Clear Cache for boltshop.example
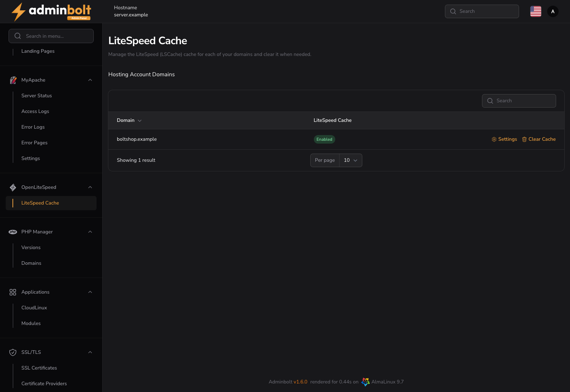This screenshot has height=392, width=570. pyautogui.click(x=539, y=139)
